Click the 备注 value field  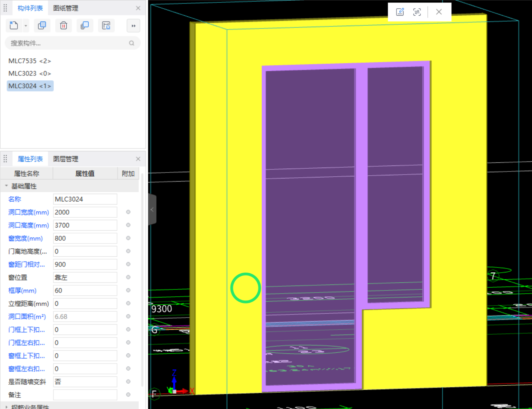(x=85, y=395)
